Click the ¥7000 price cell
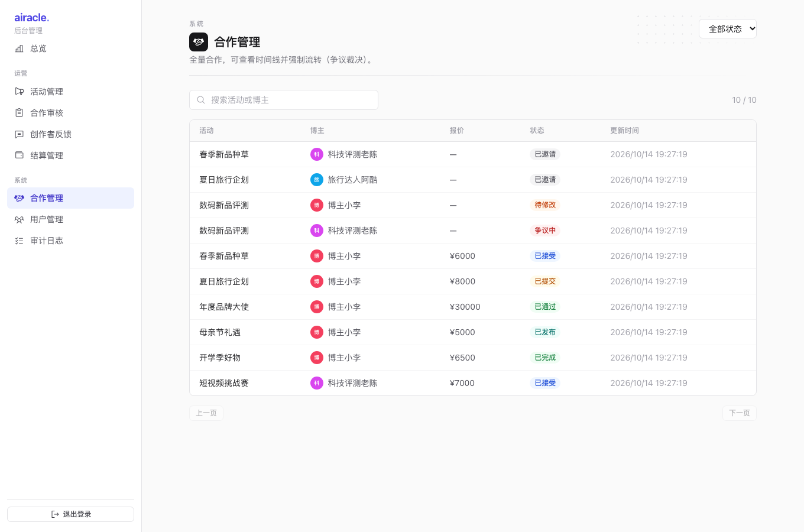804x532 pixels. [x=462, y=383]
